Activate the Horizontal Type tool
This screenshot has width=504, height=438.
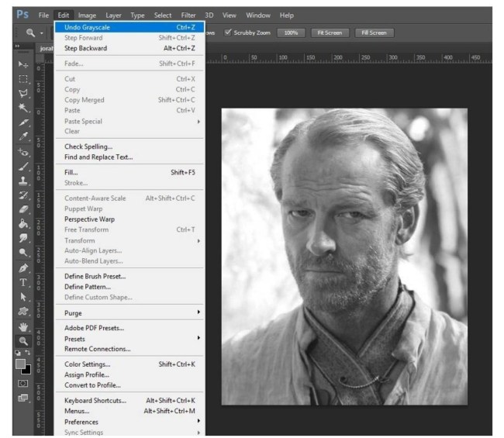pyautogui.click(x=23, y=282)
